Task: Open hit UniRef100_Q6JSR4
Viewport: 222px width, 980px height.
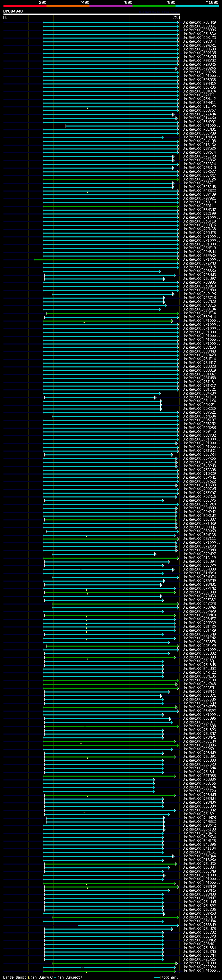Action: tap(199, 455)
